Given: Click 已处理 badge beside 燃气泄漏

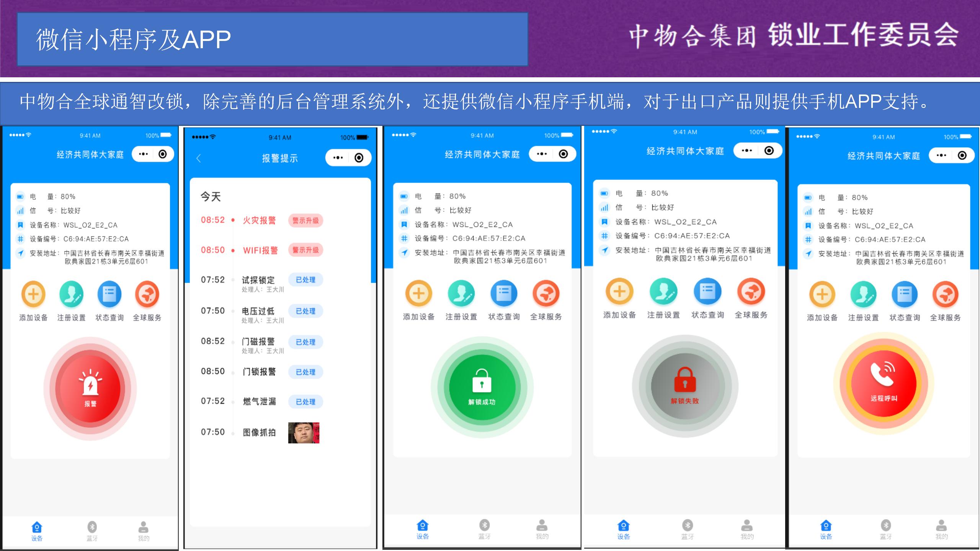Looking at the screenshot, I should [x=305, y=402].
